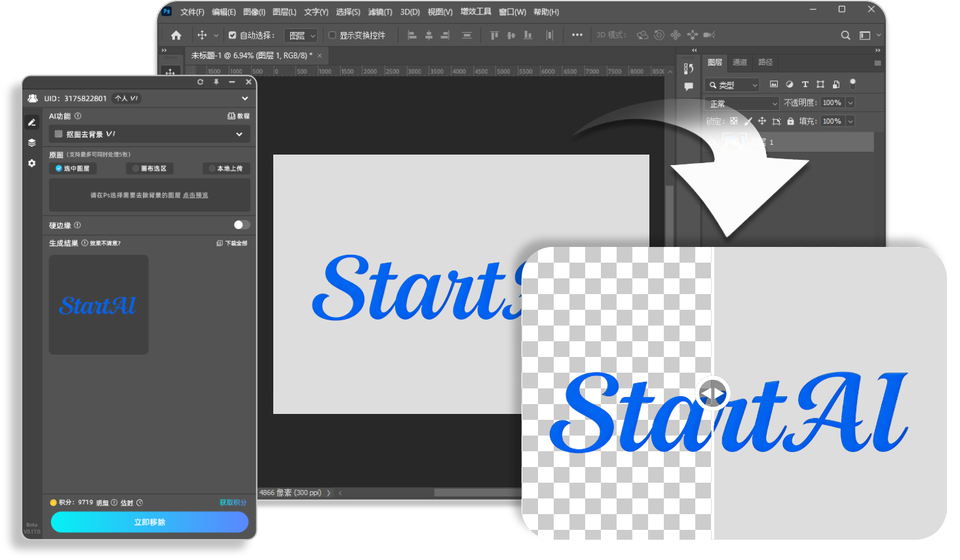Click the 立即移除 button
The image size is (960, 560).
point(149,522)
